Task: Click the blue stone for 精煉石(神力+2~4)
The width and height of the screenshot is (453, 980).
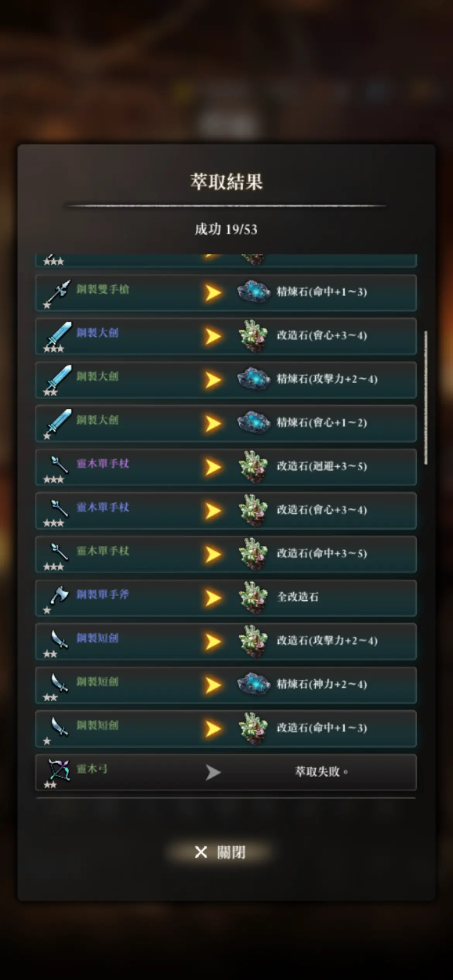Action: point(254,685)
